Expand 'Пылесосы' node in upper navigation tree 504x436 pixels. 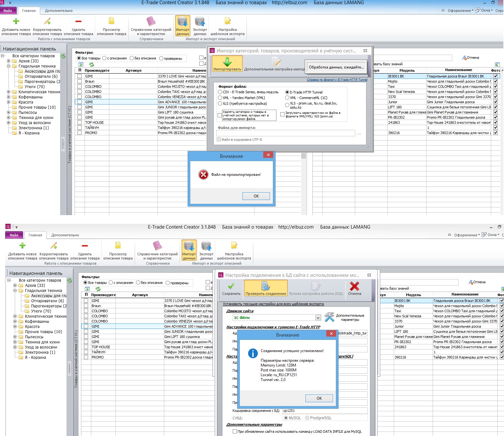click(x=9, y=113)
